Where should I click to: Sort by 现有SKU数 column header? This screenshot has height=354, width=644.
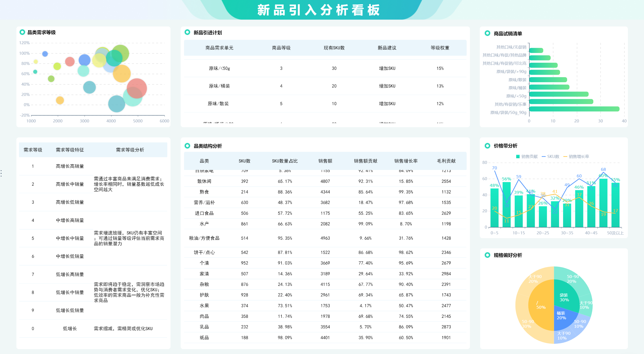pos(334,48)
